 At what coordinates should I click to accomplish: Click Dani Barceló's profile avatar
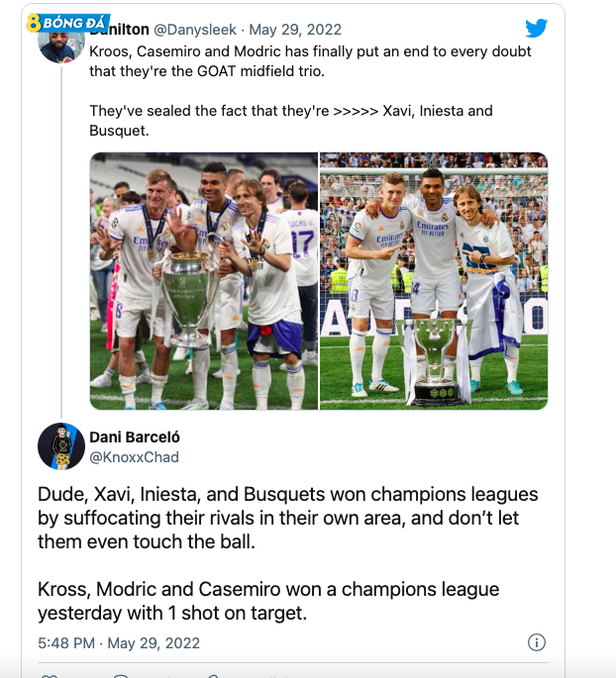61,446
